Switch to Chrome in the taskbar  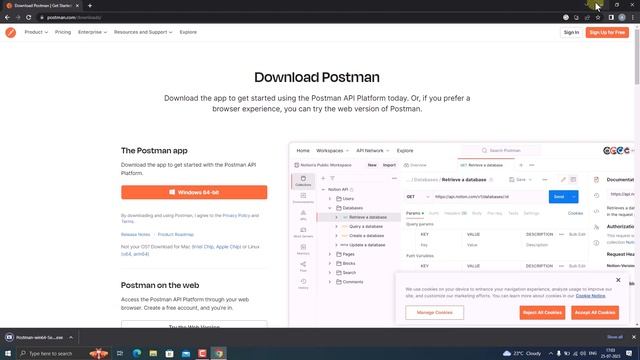pos(219,353)
